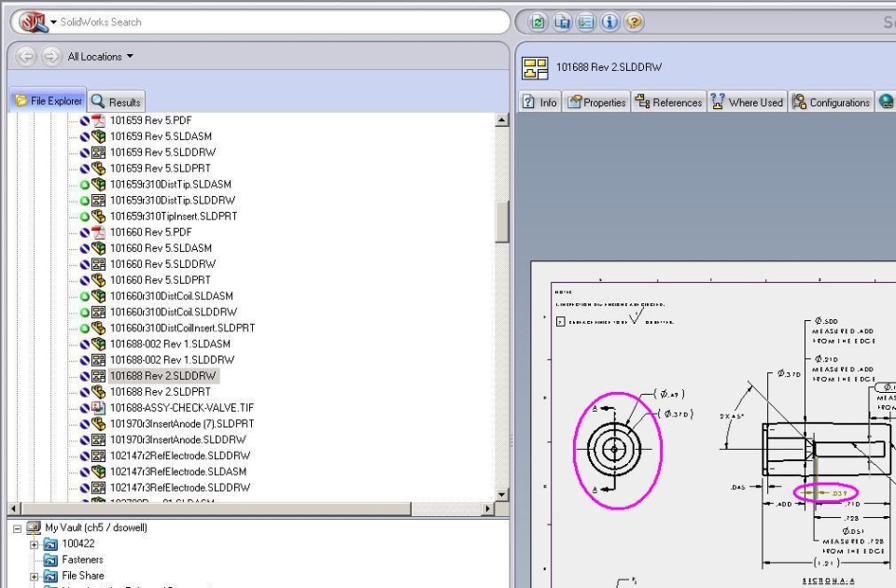Screen dimensions: 896x588
Task: Click the PDF icon of 101660 Rev 5.PDF
Action: tap(99, 232)
